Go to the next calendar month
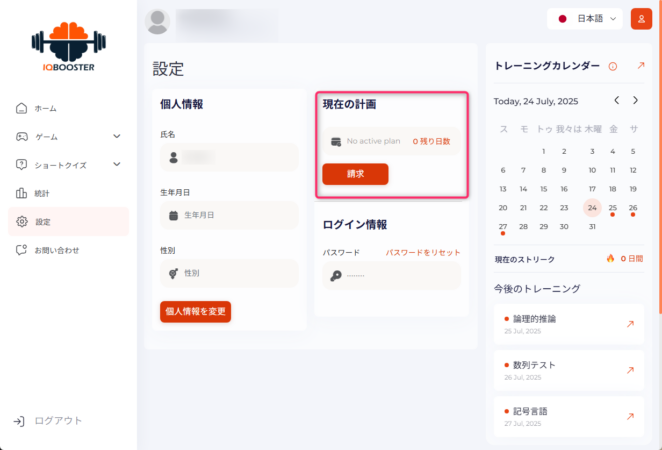This screenshot has height=450, width=662. (635, 100)
